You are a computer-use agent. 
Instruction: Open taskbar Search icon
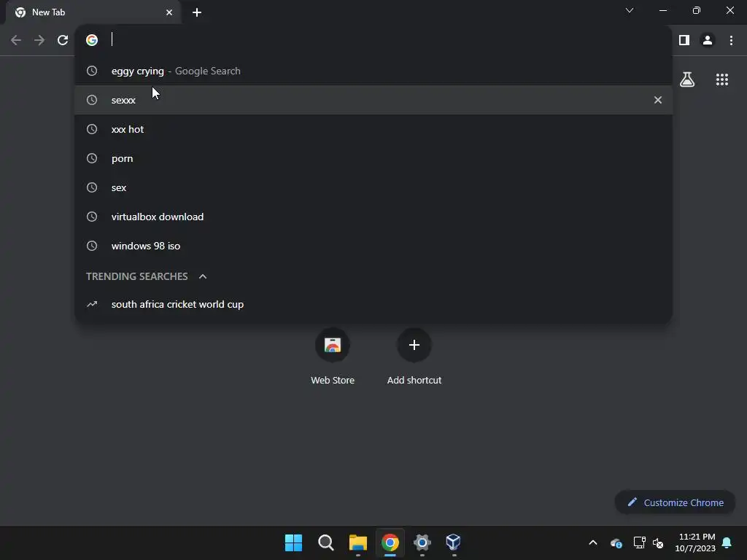(326, 542)
